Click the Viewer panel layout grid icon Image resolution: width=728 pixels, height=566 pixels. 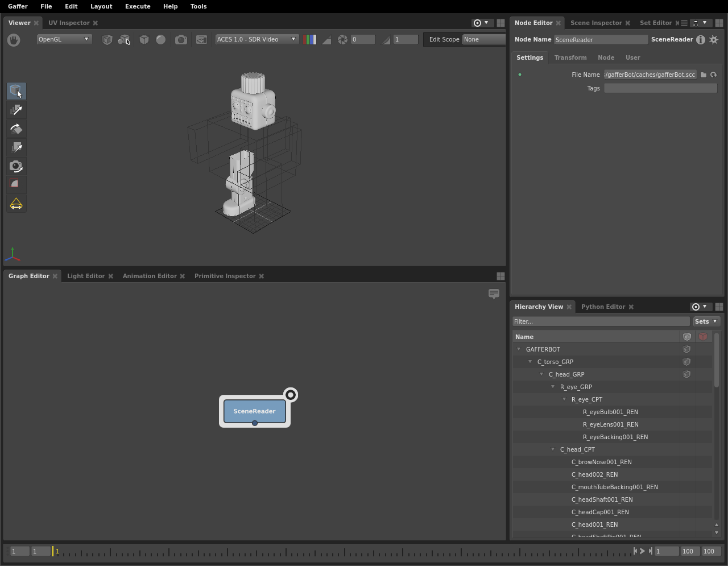500,23
